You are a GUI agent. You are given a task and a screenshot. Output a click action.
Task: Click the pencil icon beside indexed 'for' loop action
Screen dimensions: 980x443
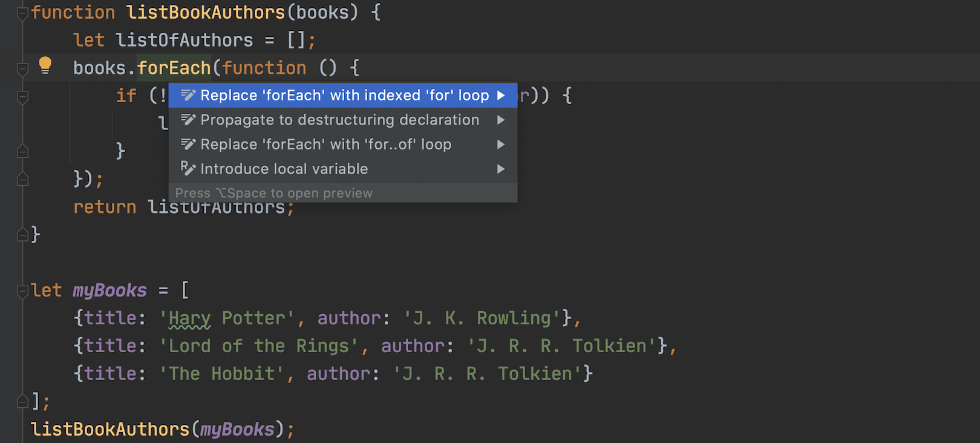click(x=188, y=96)
